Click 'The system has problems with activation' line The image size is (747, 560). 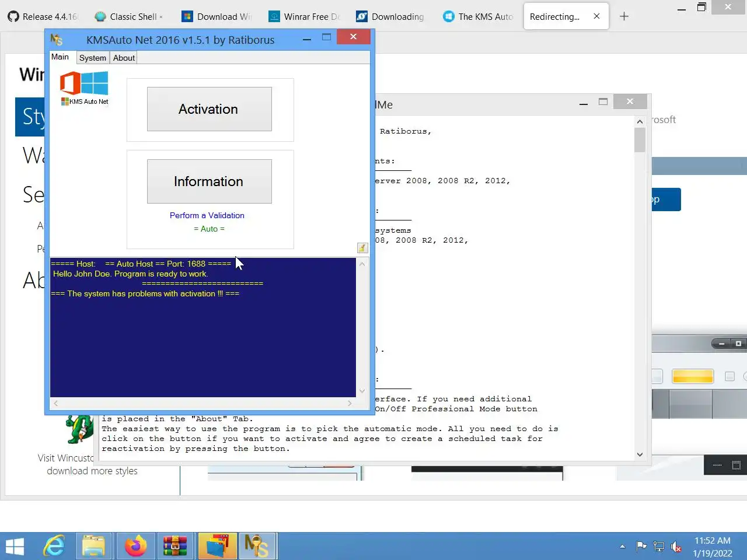pos(145,293)
